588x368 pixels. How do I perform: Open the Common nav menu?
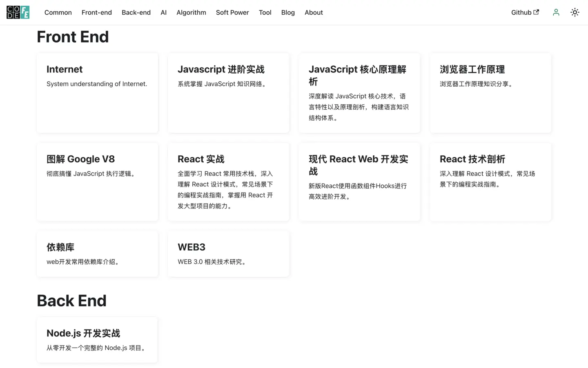[x=58, y=12]
